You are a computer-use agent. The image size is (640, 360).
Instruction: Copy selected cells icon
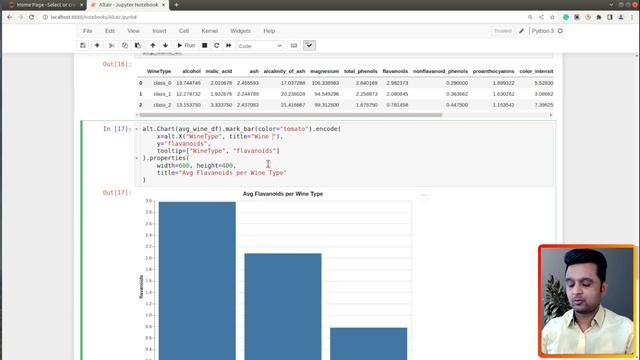pyautogui.click(x=125, y=46)
